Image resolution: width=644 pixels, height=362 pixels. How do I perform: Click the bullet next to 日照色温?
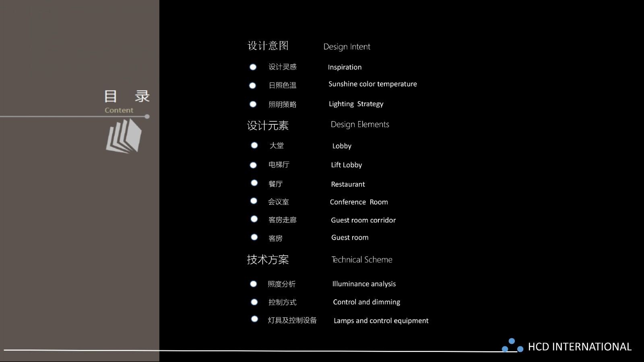(x=252, y=86)
